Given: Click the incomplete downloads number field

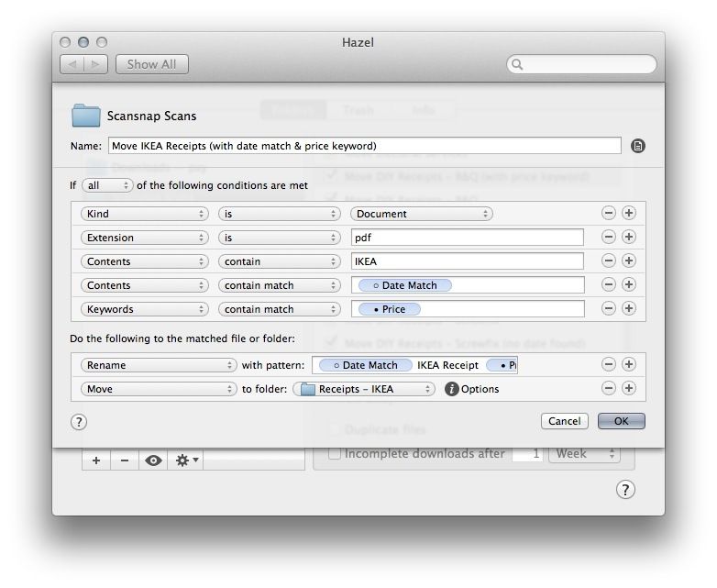Looking at the screenshot, I should [527, 454].
